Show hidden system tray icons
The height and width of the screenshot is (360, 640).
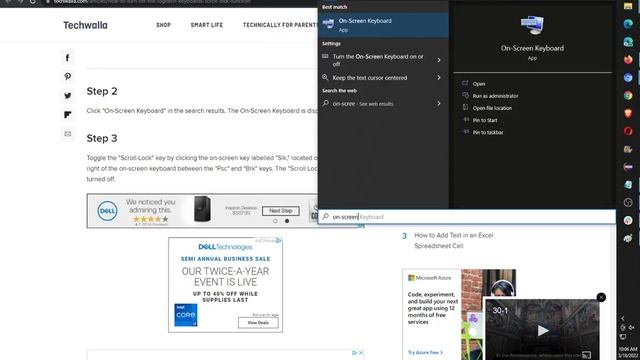pos(623,318)
